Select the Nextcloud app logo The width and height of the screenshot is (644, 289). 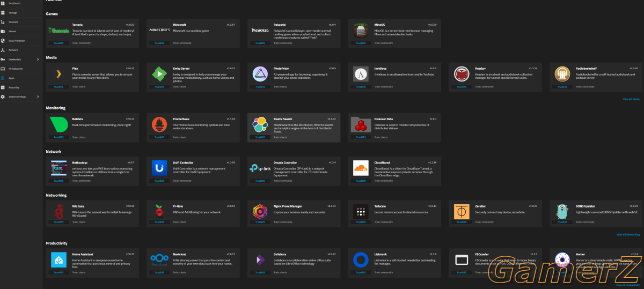159,260
